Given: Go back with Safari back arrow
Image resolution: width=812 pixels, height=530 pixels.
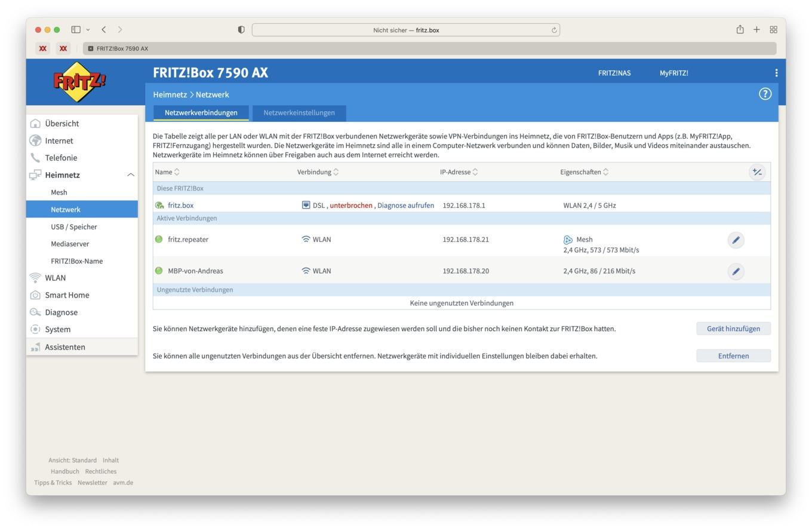Looking at the screenshot, I should click(104, 29).
